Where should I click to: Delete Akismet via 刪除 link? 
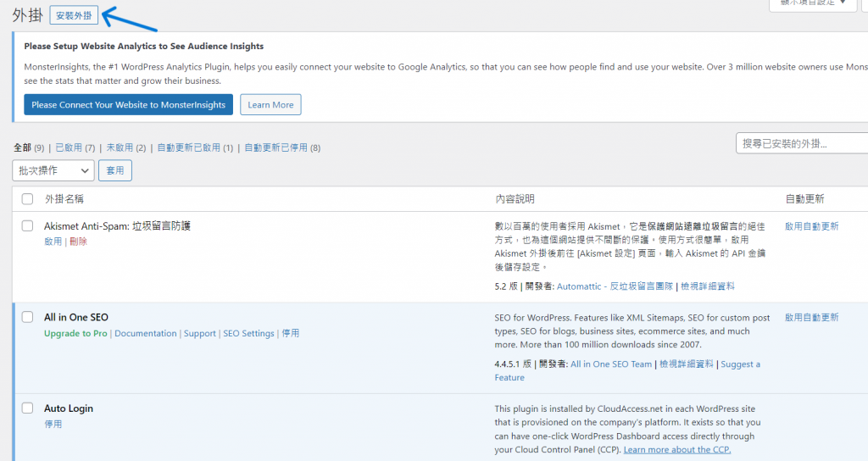pos(79,242)
